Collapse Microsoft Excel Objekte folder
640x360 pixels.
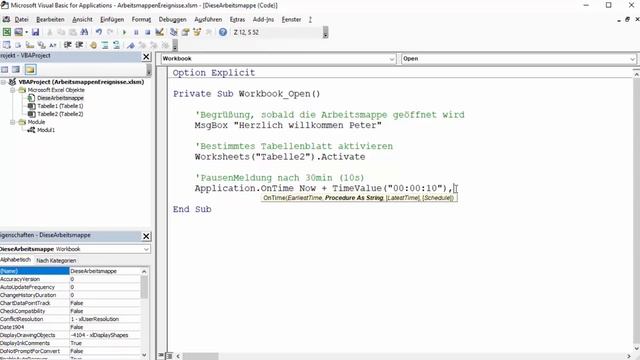[13, 90]
